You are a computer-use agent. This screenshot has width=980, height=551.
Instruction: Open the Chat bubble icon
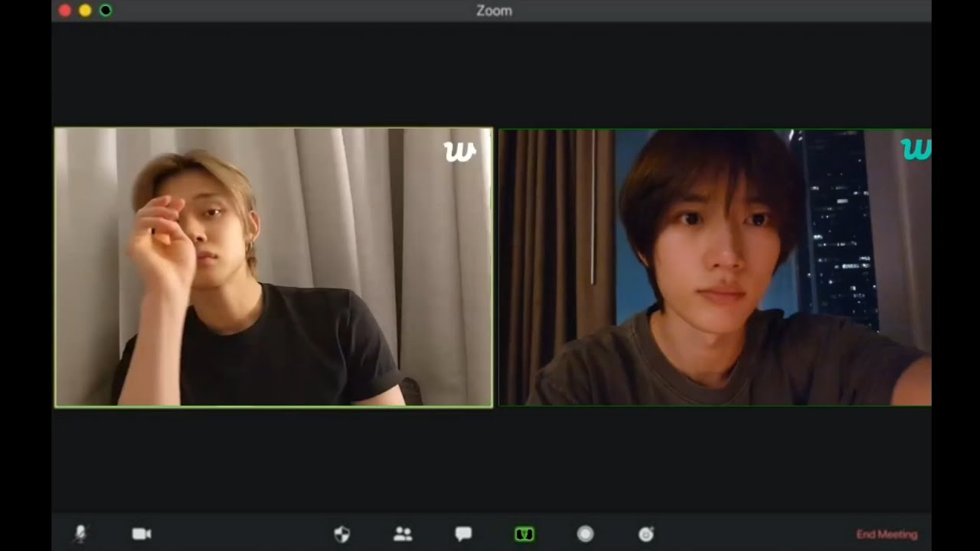(463, 533)
